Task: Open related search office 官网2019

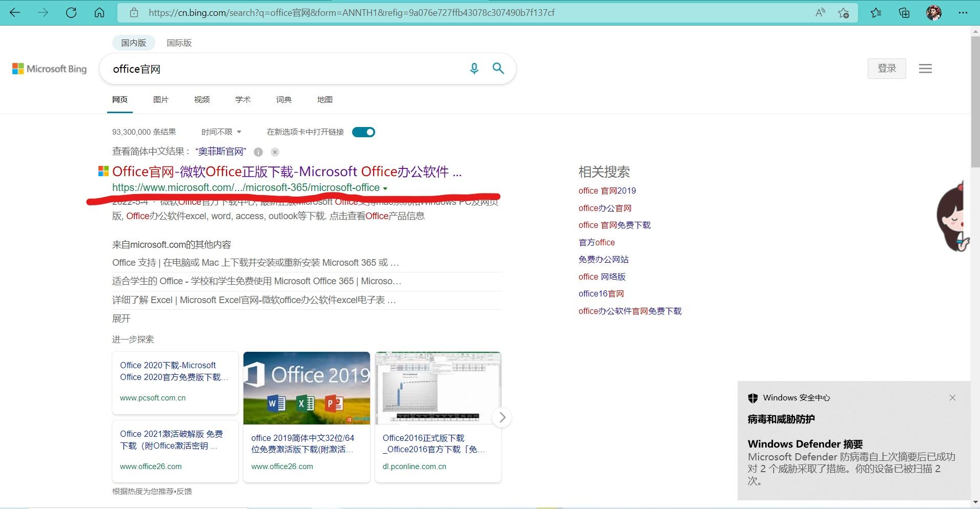Action: click(607, 191)
